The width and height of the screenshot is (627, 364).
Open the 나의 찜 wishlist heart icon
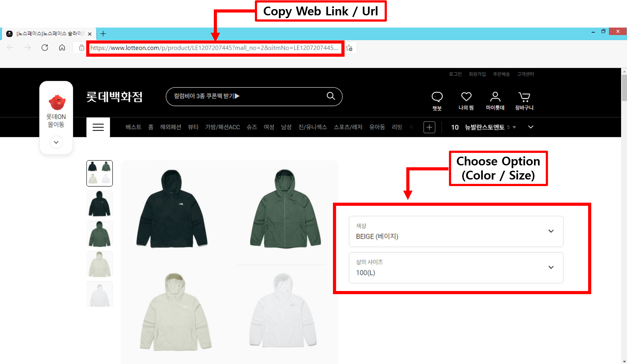pyautogui.click(x=466, y=97)
